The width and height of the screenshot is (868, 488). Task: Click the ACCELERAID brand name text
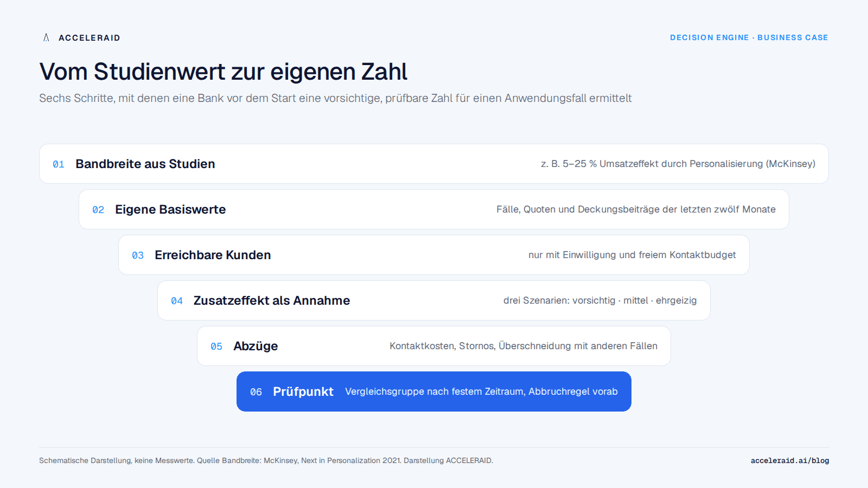[90, 38]
